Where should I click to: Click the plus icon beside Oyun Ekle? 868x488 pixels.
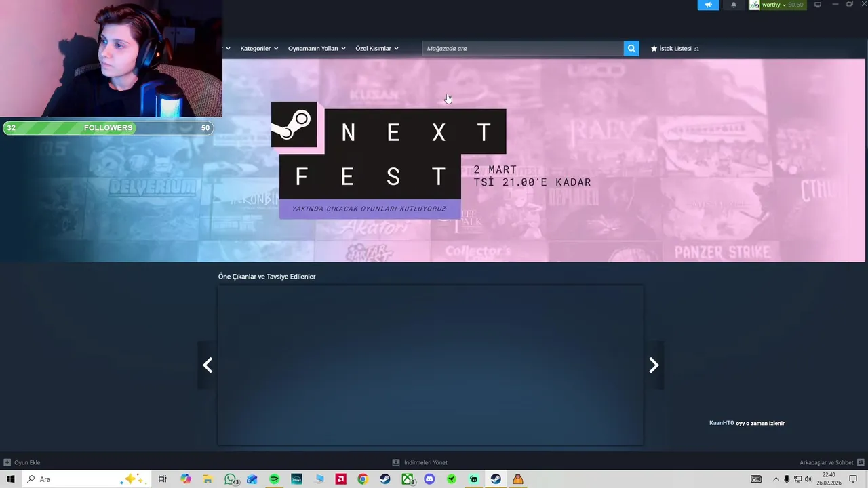click(7, 462)
